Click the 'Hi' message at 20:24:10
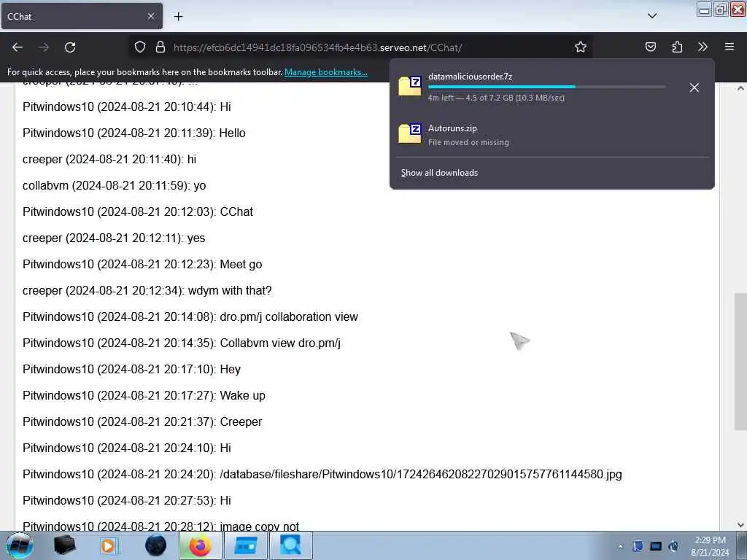Viewport: 747px width, 560px height. point(127,448)
